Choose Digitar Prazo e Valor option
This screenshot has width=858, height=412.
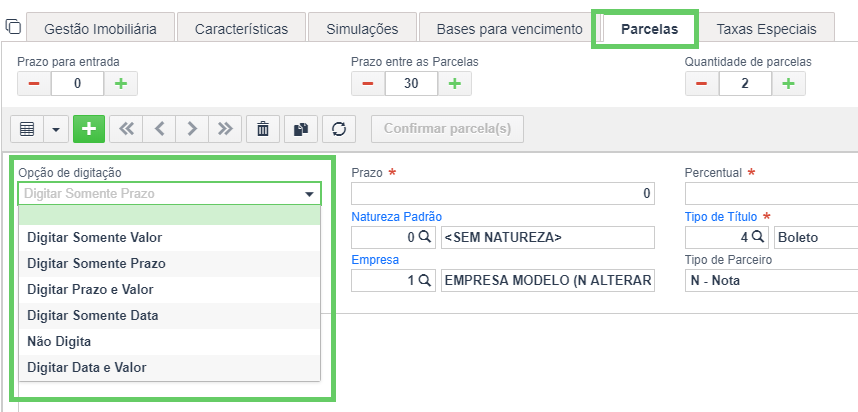pyautogui.click(x=170, y=289)
